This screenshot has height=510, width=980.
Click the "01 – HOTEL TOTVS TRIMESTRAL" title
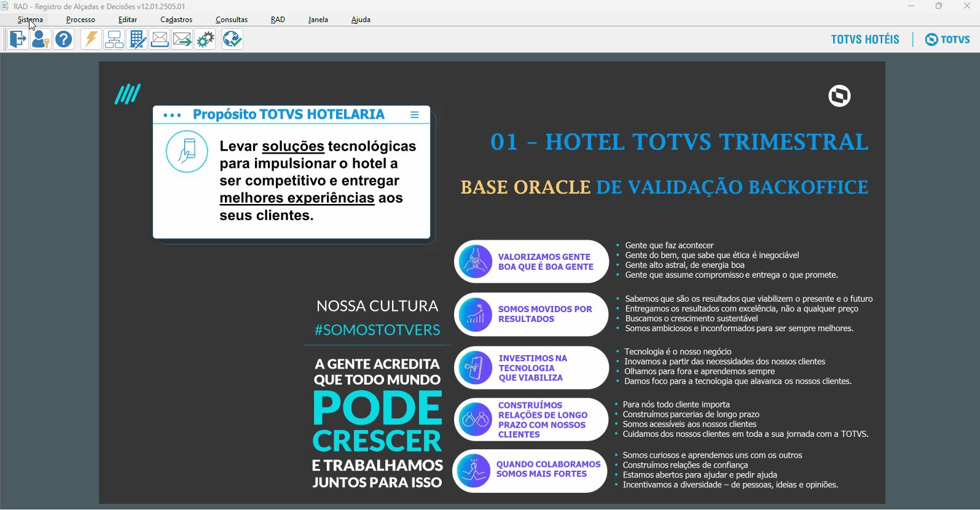[x=679, y=142]
